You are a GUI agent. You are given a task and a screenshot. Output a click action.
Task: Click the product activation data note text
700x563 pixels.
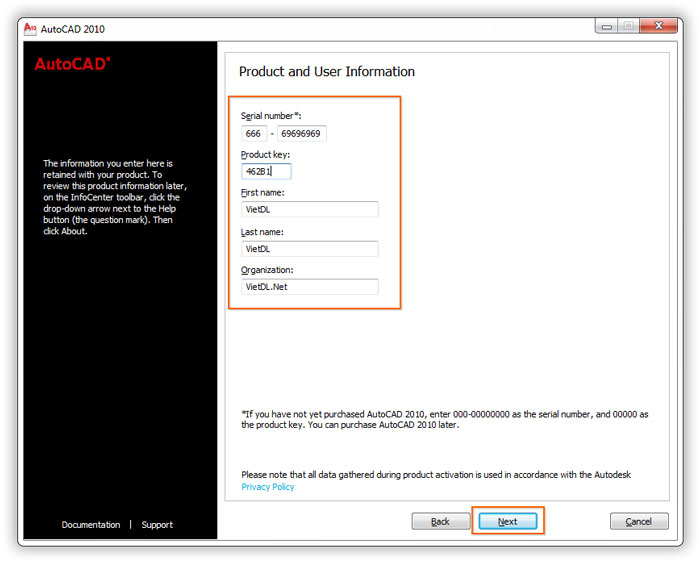pos(436,475)
